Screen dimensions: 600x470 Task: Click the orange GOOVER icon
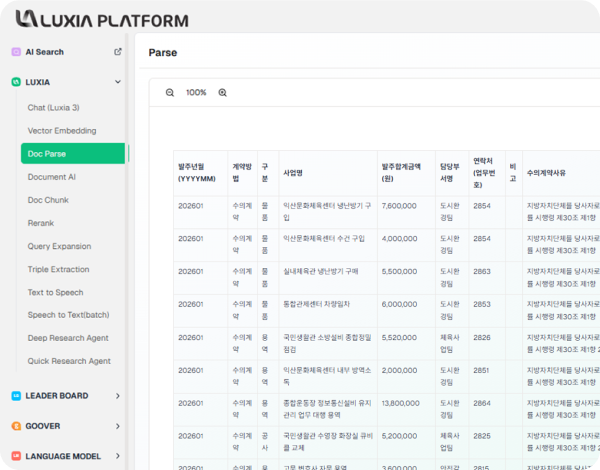(16, 426)
